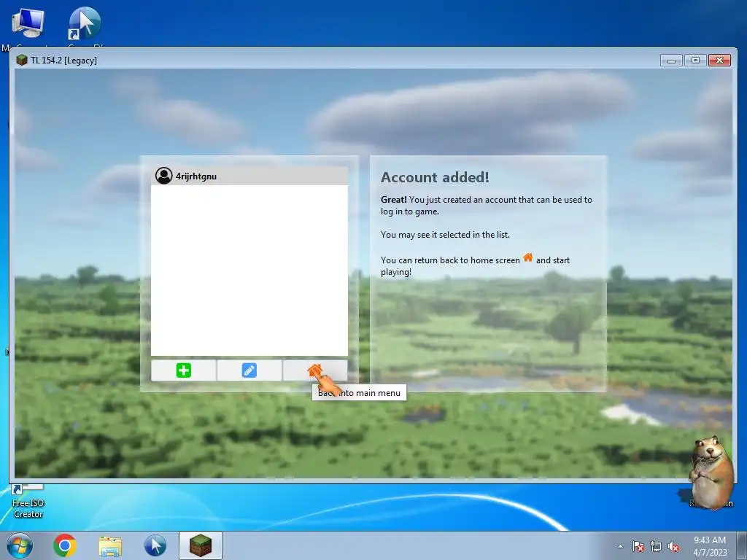This screenshot has height=560, width=747.
Task: Click the account avatar icon beside 4rijrhtgnu
Action: click(164, 176)
